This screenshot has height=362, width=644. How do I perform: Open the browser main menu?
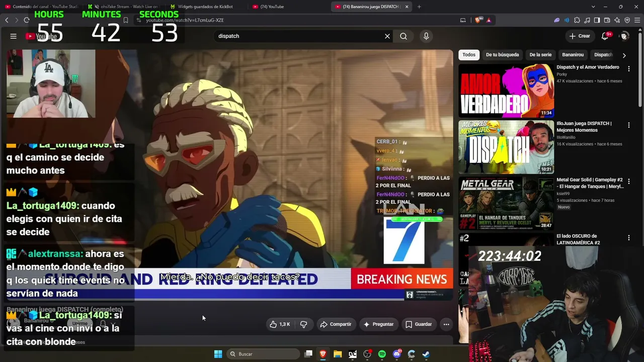[x=637, y=20]
